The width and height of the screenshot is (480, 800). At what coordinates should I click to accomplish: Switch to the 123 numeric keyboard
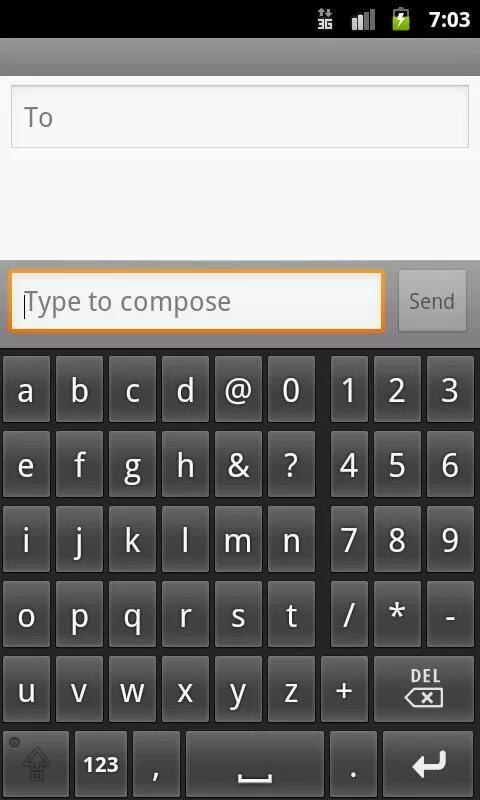(x=101, y=764)
